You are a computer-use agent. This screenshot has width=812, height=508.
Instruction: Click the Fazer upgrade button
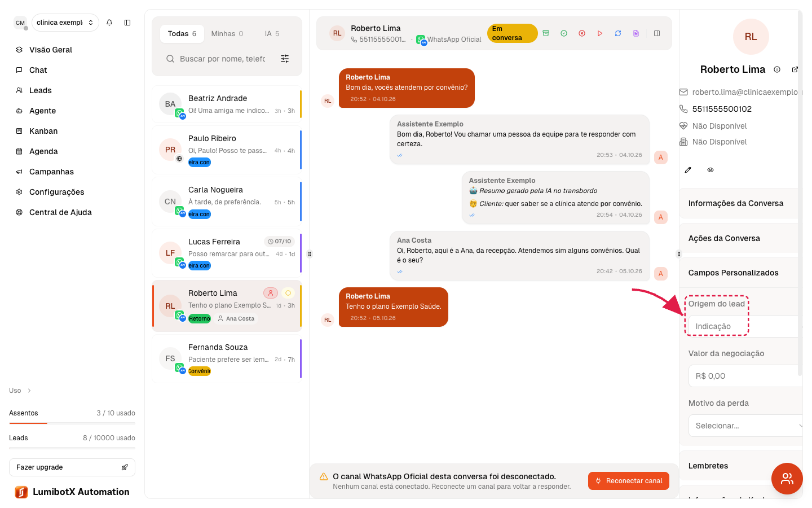pos(72,467)
